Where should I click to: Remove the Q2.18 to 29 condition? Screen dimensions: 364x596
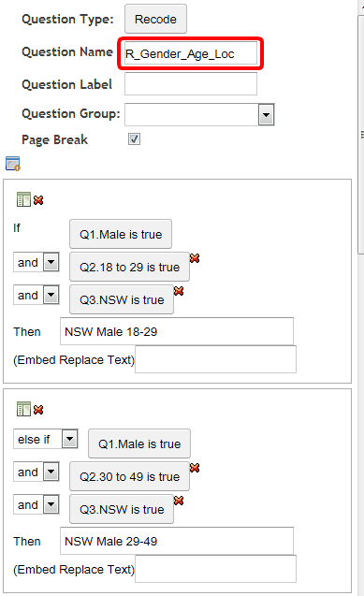click(x=195, y=258)
